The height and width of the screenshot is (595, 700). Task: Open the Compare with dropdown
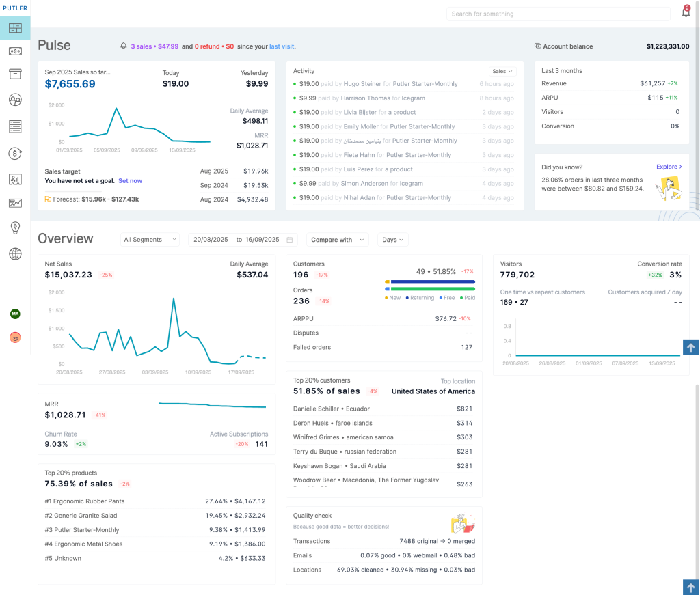pos(337,240)
